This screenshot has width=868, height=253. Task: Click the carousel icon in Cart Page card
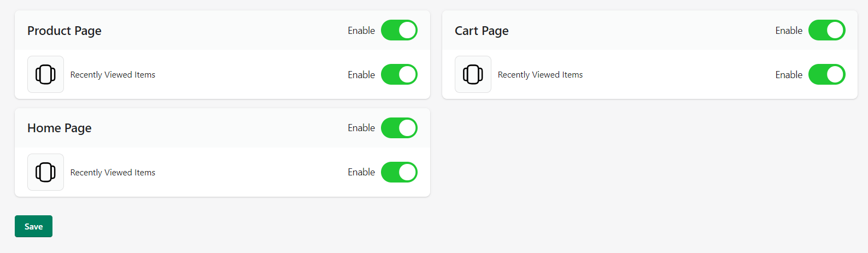point(473,74)
